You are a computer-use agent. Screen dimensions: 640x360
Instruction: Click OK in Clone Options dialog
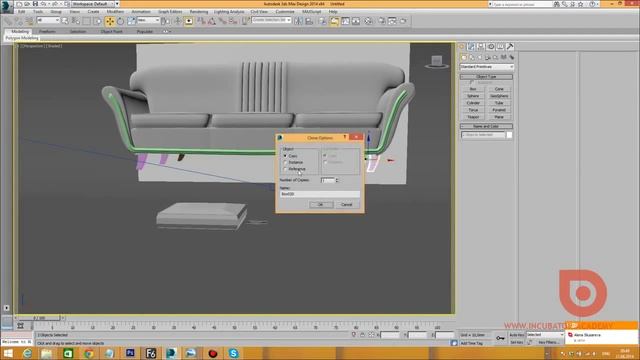coord(320,204)
